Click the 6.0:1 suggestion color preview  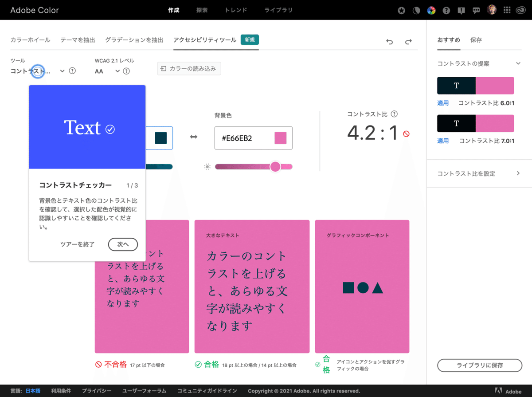pyautogui.click(x=476, y=86)
